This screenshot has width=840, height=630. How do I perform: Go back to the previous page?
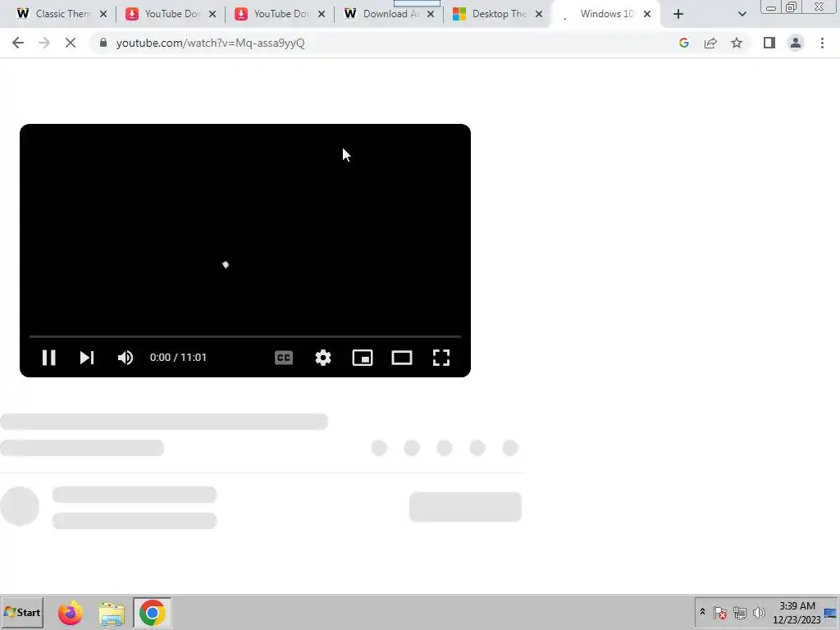tap(18, 43)
